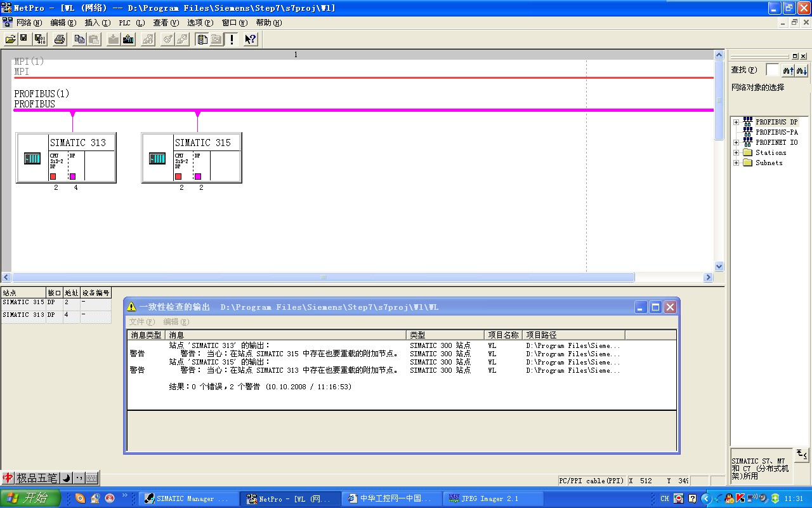The width and height of the screenshot is (812, 508).
Task: Click the search upward binoculars button
Action: [x=789, y=70]
